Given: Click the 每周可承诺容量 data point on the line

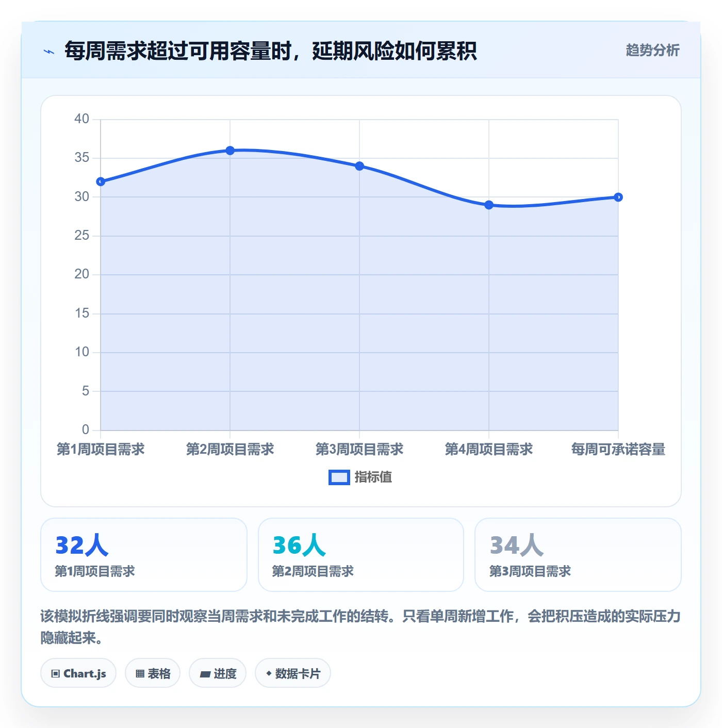Looking at the screenshot, I should [618, 197].
